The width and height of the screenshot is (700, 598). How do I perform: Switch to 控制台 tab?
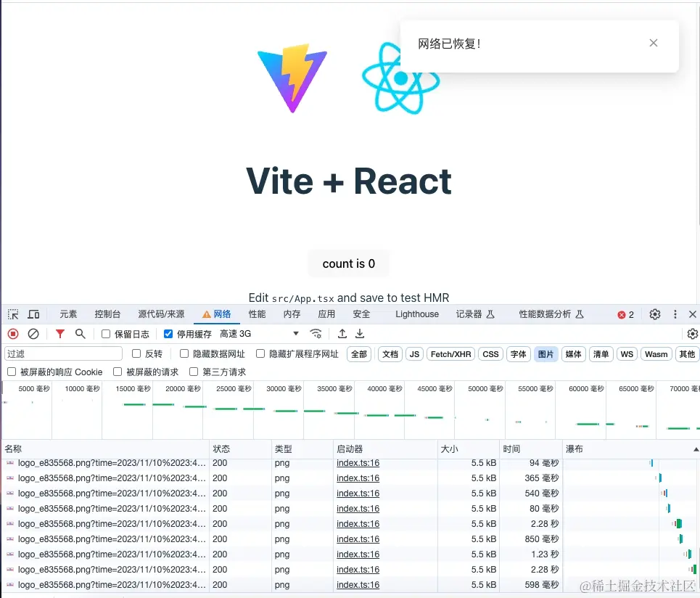pos(107,314)
